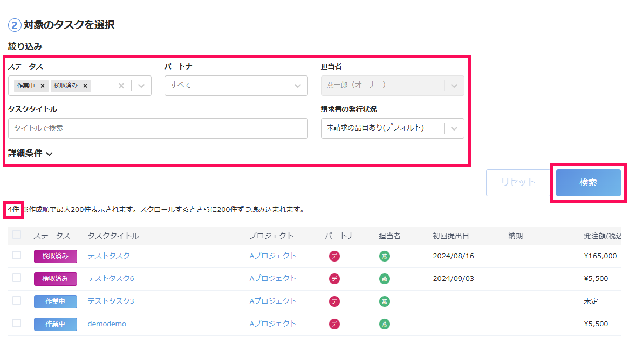Click partner avatar in テストタスク6 row
The width and height of the screenshot is (629, 364).
(334, 279)
